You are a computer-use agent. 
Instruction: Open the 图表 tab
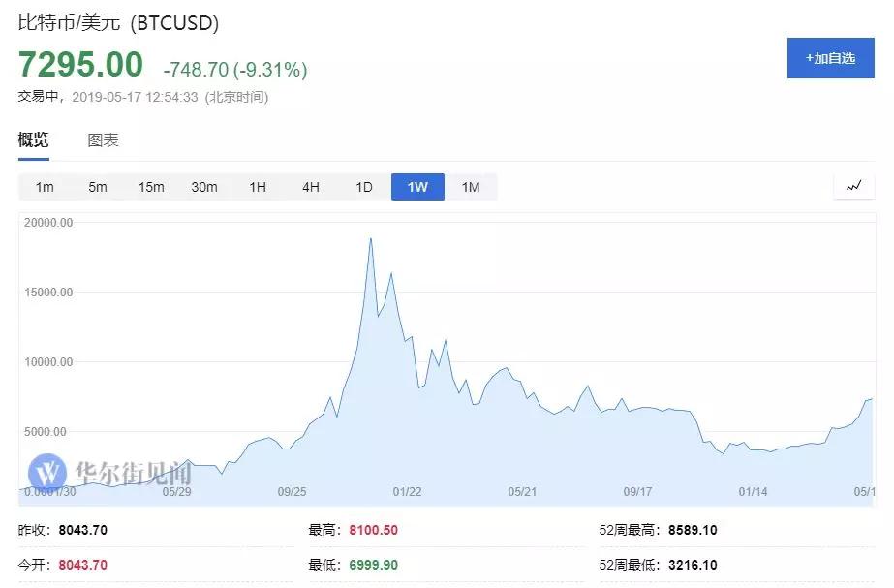(103, 140)
